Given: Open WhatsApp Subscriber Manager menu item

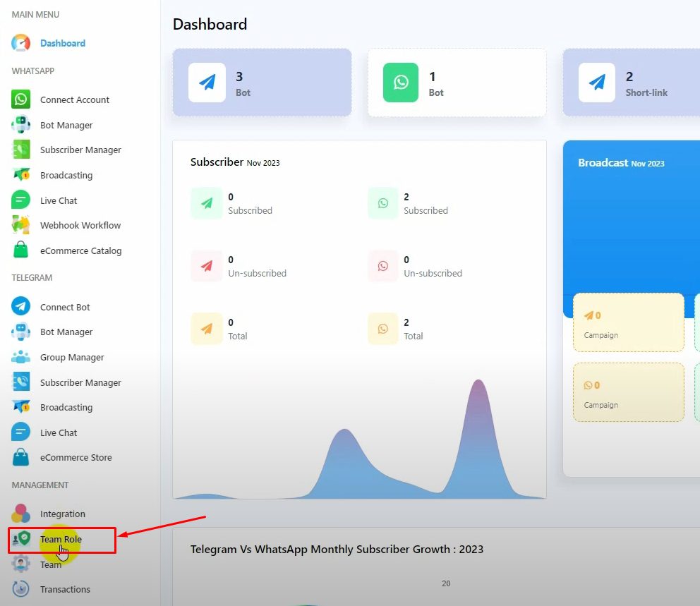Looking at the screenshot, I should (80, 150).
